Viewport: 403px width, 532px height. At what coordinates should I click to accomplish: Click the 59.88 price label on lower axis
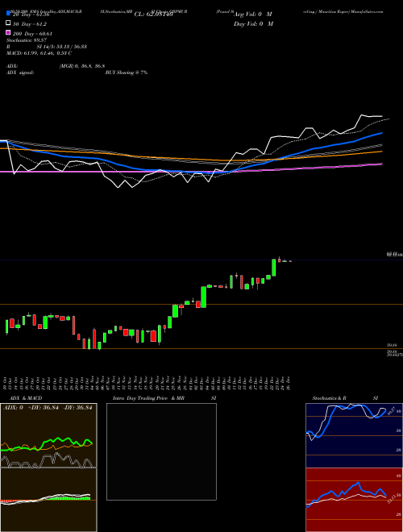click(x=393, y=345)
